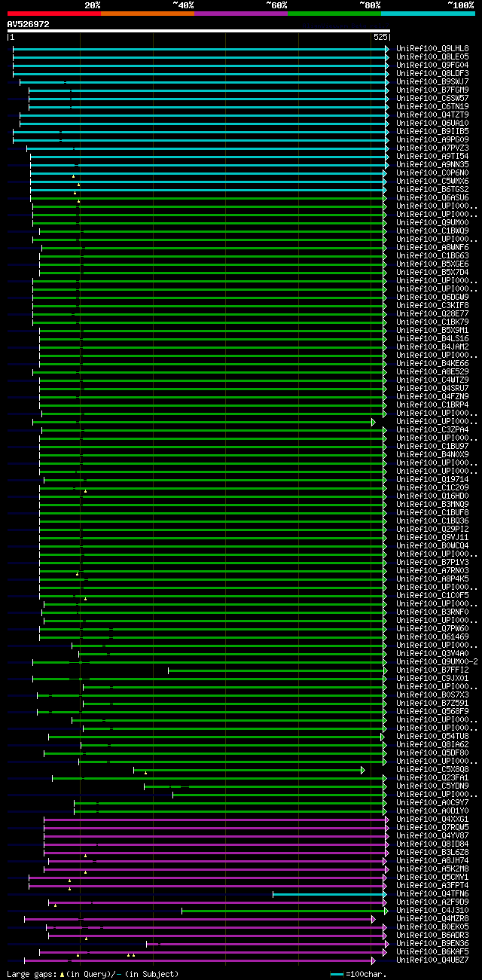This screenshot has height=980, width=482.
Task: Click the cyan partial bar for UniRef100_Q4TFN6
Action: [x=331, y=894]
